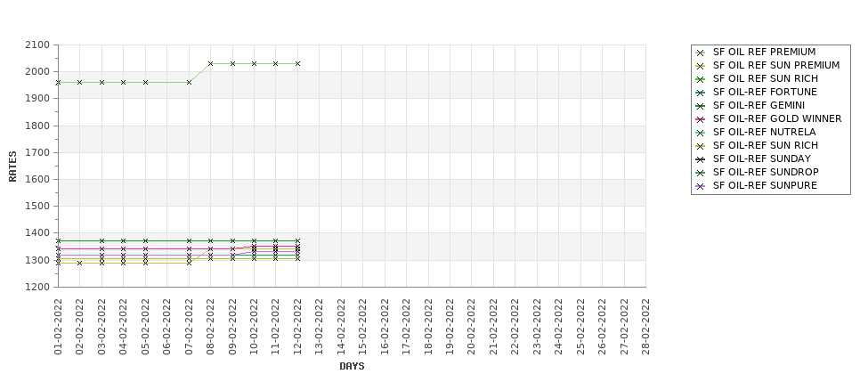Screen dimensions: 868x382
Task: Click the legend marker beside SF OIL-REF SUNPURE
Action: pyautogui.click(x=701, y=186)
